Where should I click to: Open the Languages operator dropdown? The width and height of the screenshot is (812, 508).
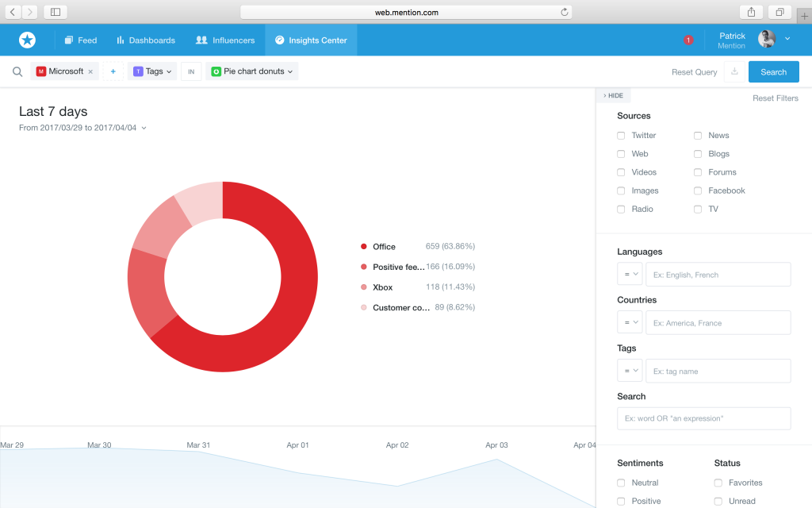click(630, 274)
